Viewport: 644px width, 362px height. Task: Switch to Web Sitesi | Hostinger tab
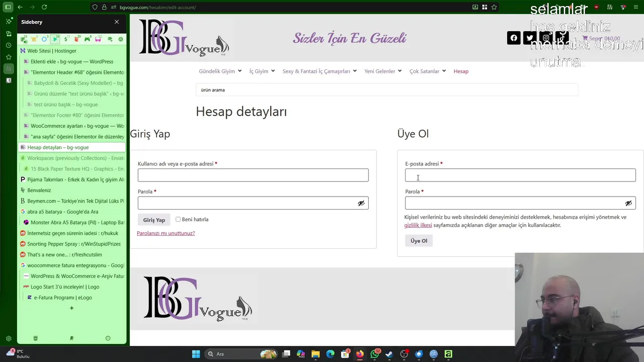[x=71, y=51]
